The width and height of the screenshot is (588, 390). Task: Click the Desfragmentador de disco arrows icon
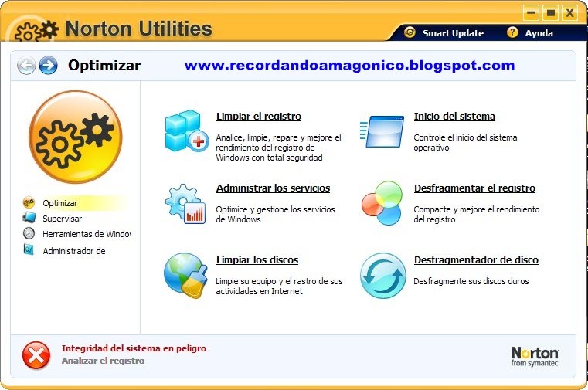click(x=383, y=276)
